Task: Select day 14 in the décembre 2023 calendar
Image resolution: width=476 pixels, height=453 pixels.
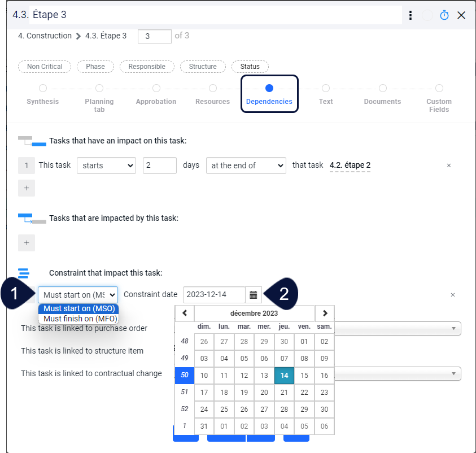Action: [284, 375]
